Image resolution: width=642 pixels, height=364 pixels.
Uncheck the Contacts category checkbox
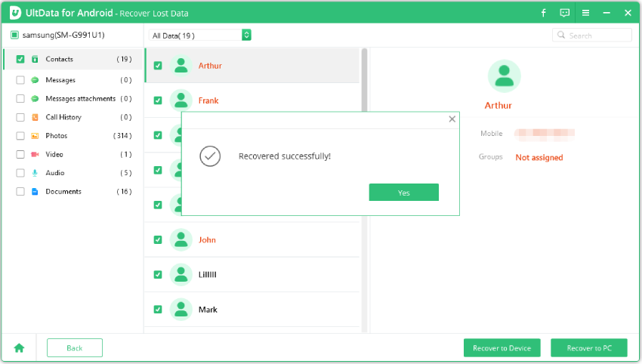(20, 59)
